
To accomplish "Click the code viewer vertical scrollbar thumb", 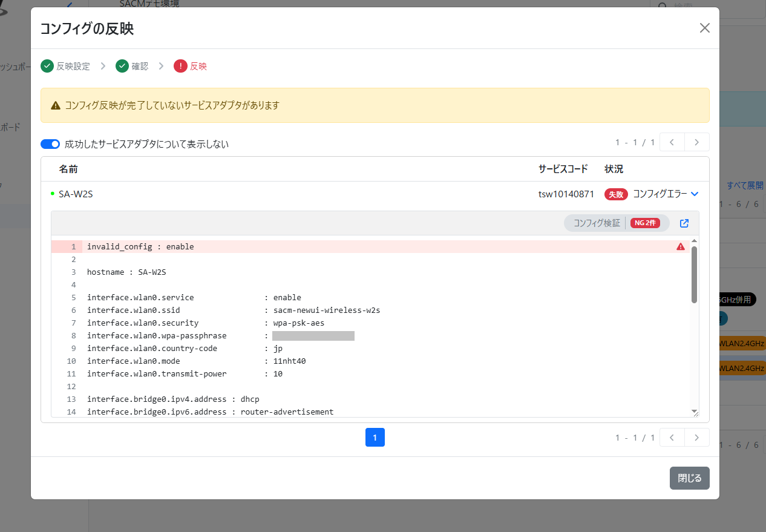I will coord(694,274).
